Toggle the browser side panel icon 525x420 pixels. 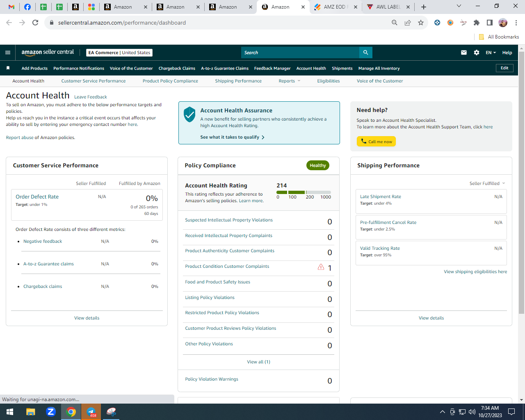point(490,23)
